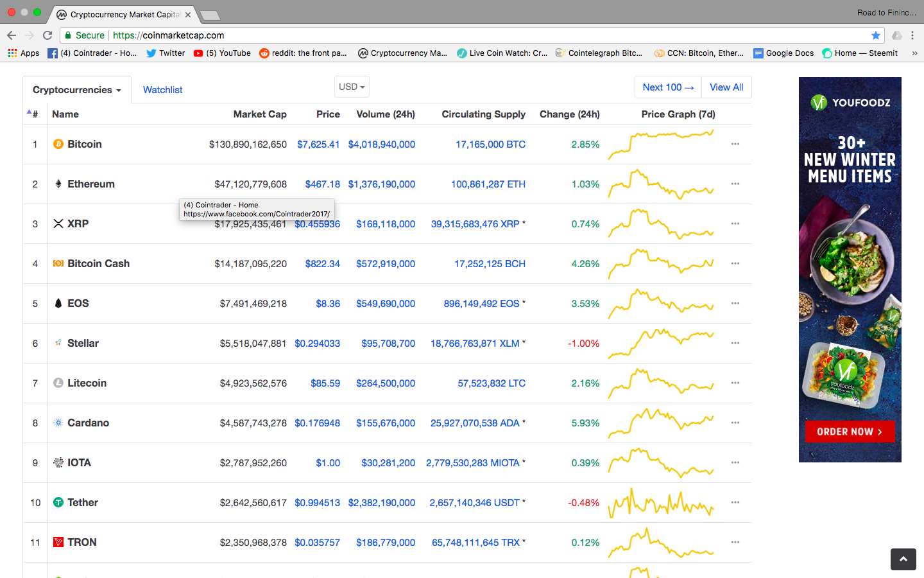
Task: Open the more options dots for EOS
Action: [x=735, y=303]
